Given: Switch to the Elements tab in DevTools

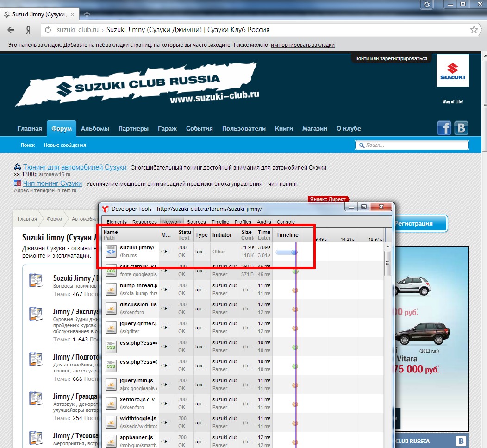Looking at the screenshot, I should tap(117, 221).
